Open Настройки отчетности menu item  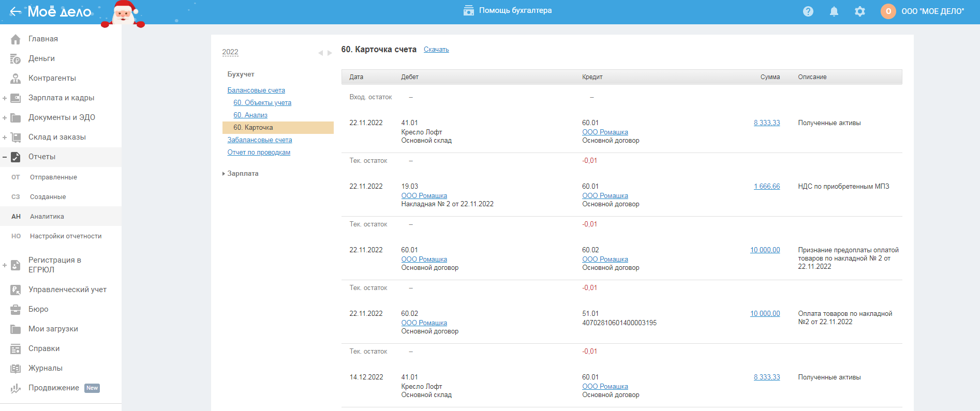click(66, 236)
